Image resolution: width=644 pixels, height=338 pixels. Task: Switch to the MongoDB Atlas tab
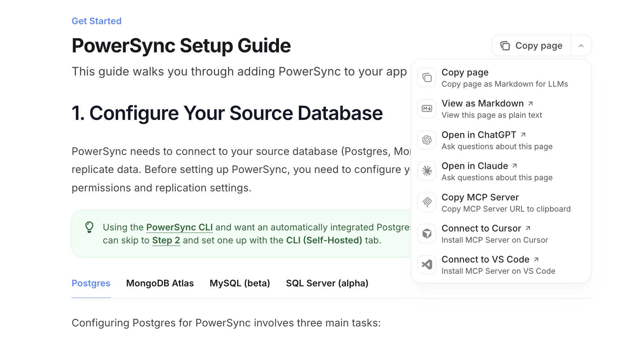pyautogui.click(x=160, y=283)
